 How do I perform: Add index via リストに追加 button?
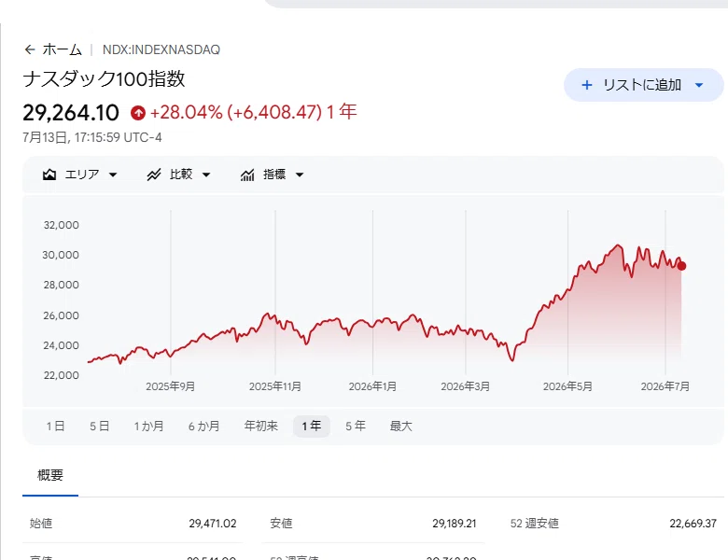[x=643, y=85]
